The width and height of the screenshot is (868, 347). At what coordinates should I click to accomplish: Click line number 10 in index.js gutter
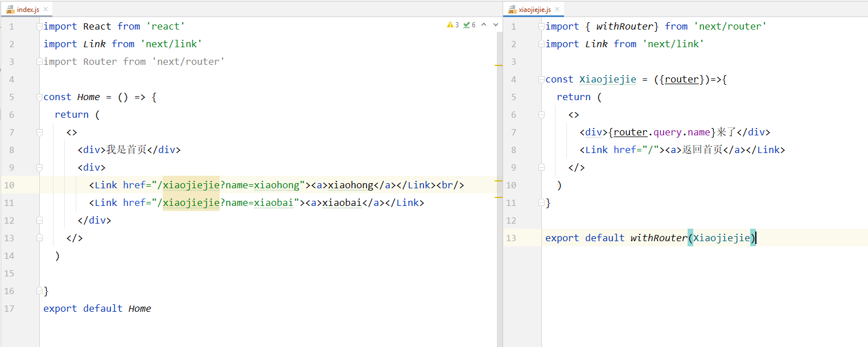click(9, 185)
